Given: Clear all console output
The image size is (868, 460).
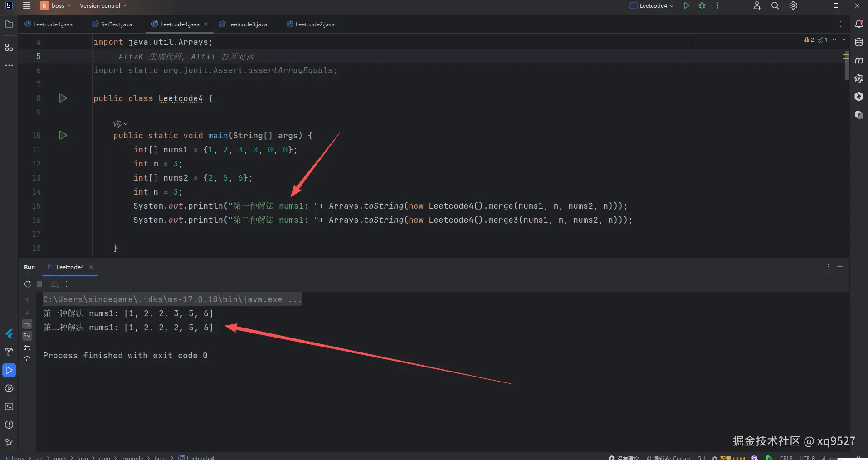Looking at the screenshot, I should tap(27, 359).
